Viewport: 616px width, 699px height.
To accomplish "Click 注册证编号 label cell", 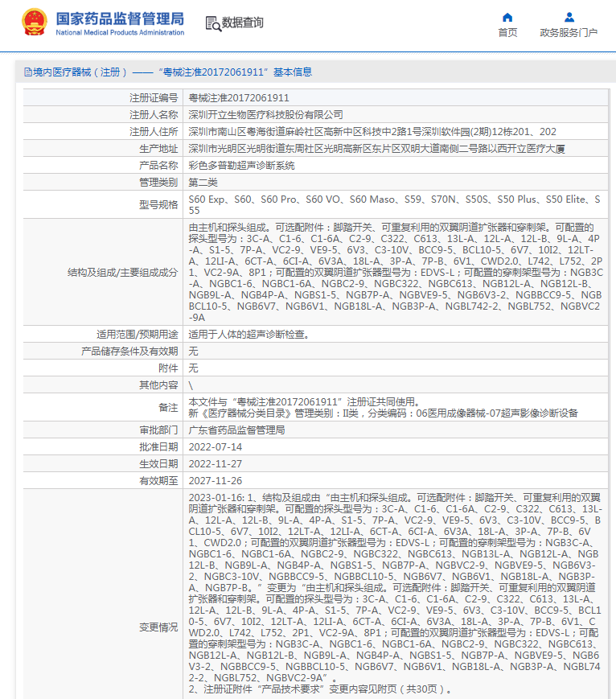I will [x=103, y=97].
